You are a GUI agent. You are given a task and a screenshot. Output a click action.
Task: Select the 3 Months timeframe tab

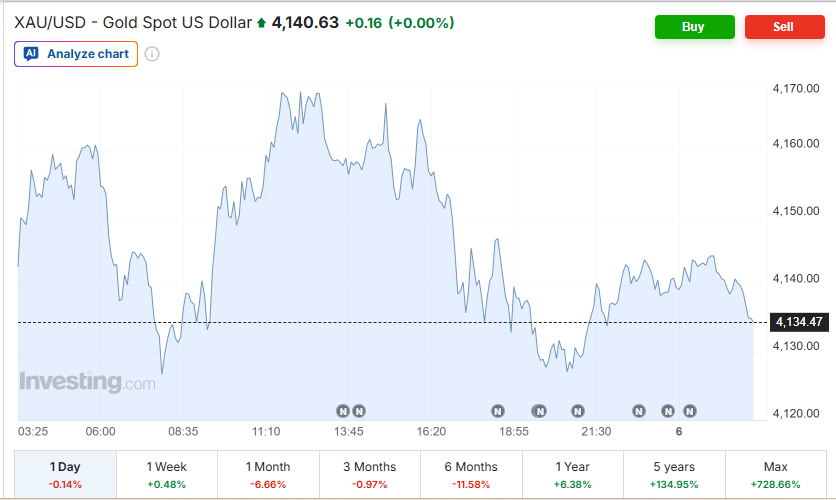(369, 474)
